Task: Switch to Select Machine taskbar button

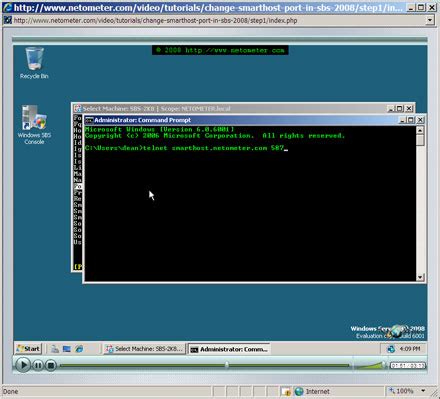Action: point(144,349)
